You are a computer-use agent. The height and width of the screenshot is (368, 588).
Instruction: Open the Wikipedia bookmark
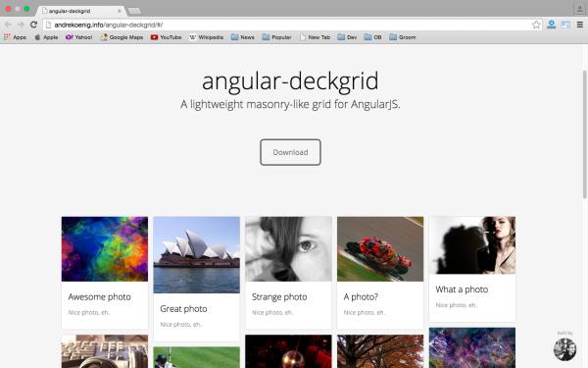tap(206, 37)
